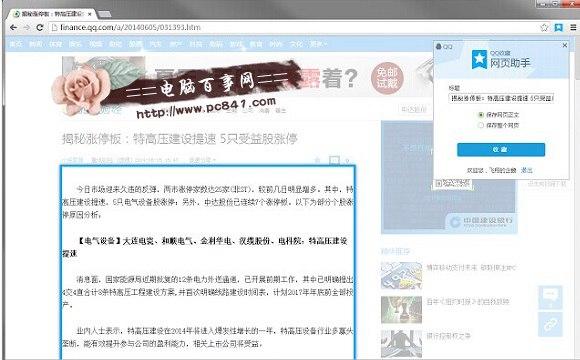This screenshot has width=580, height=360.
Task: Click the selected 财经 item in nav bar
Action: point(135,44)
